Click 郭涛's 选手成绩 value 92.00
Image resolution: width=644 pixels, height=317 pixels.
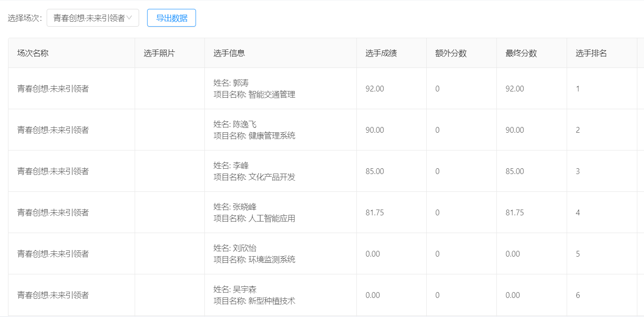tap(375, 89)
